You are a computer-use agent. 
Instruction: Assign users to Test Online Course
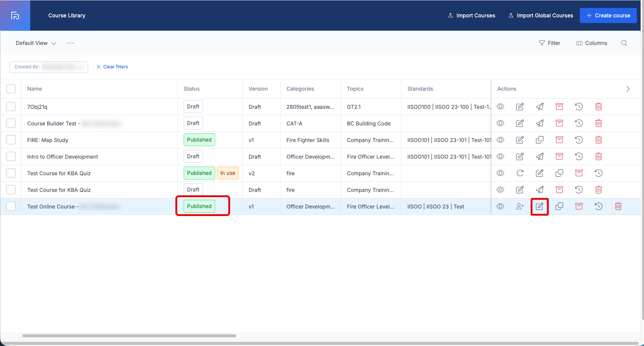(x=520, y=206)
